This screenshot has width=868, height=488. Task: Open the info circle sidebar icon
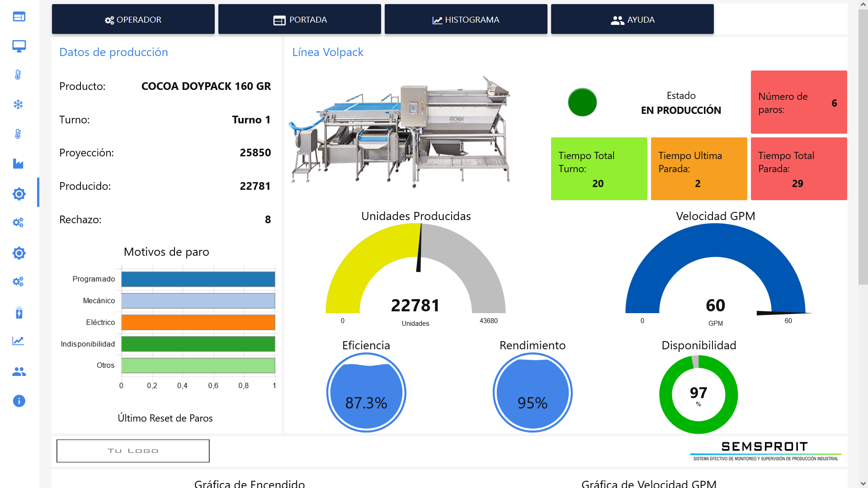(19, 401)
